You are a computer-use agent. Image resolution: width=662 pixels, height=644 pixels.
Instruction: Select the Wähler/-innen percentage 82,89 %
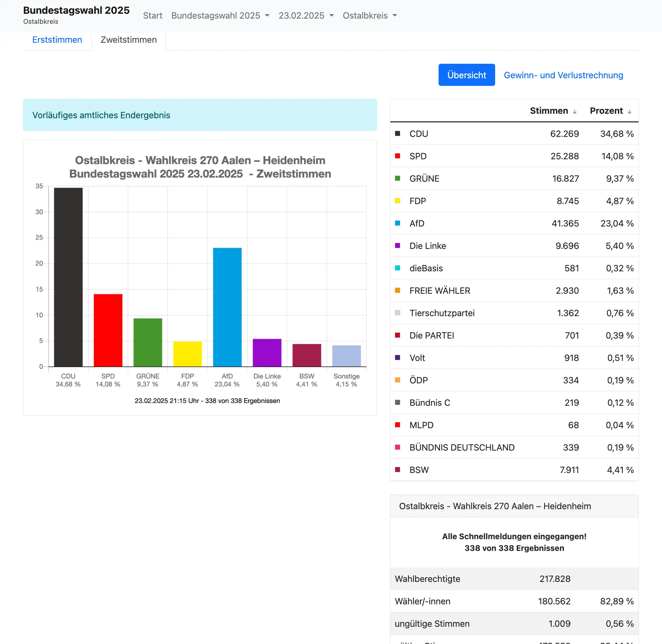point(617,601)
